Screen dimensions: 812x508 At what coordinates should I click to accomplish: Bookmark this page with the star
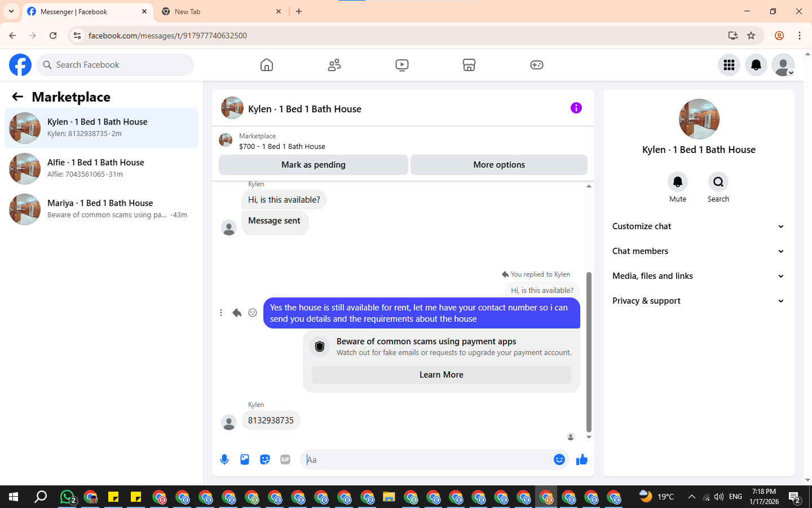(x=751, y=36)
